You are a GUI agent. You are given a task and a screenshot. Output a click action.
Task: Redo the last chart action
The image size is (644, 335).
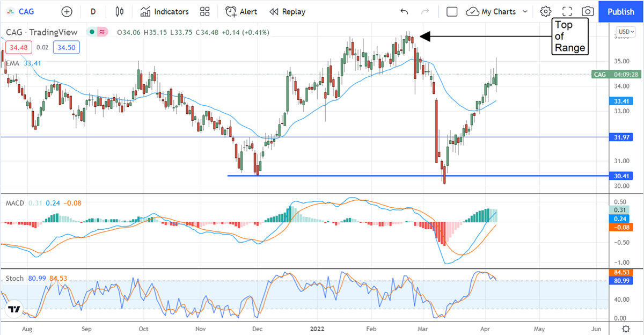pos(425,11)
